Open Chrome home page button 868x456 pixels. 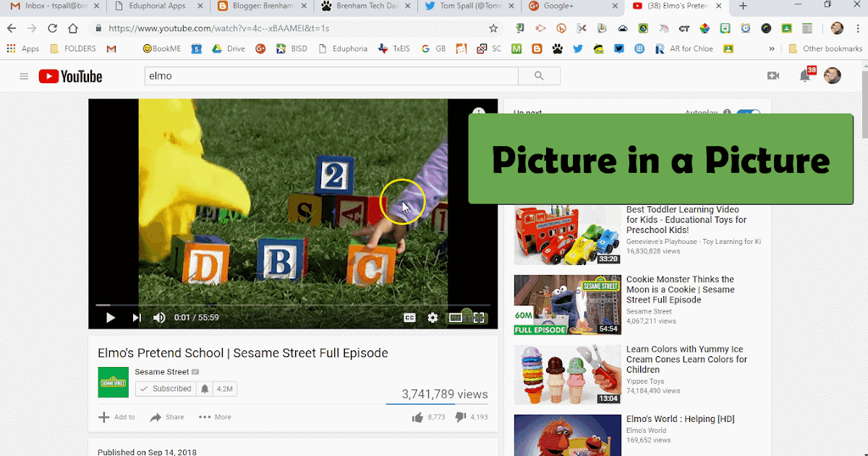[72, 28]
